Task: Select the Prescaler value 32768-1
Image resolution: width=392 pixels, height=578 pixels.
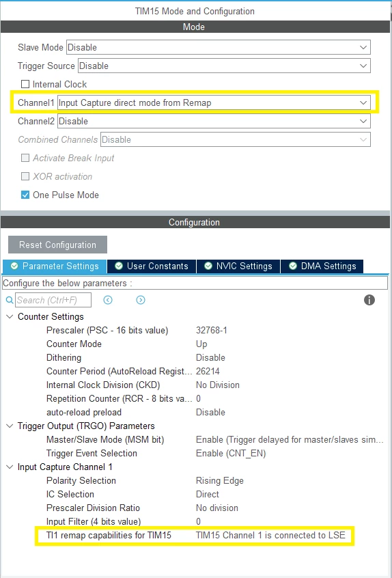Action: (212, 330)
